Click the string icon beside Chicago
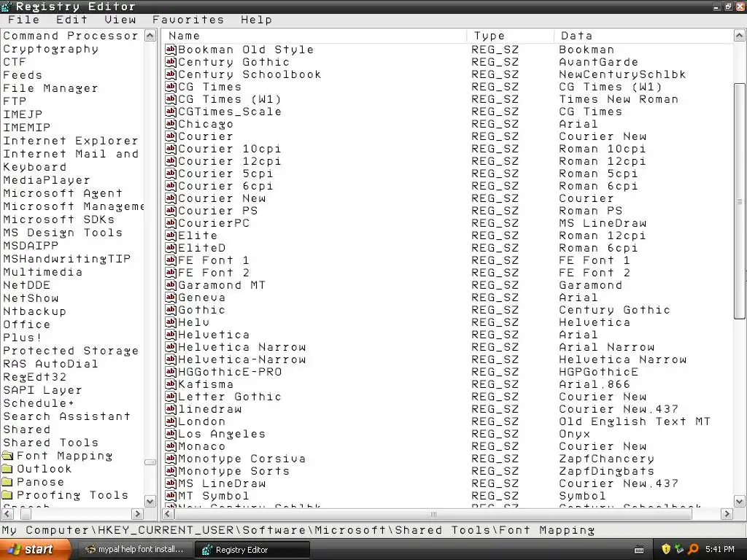 (x=171, y=123)
